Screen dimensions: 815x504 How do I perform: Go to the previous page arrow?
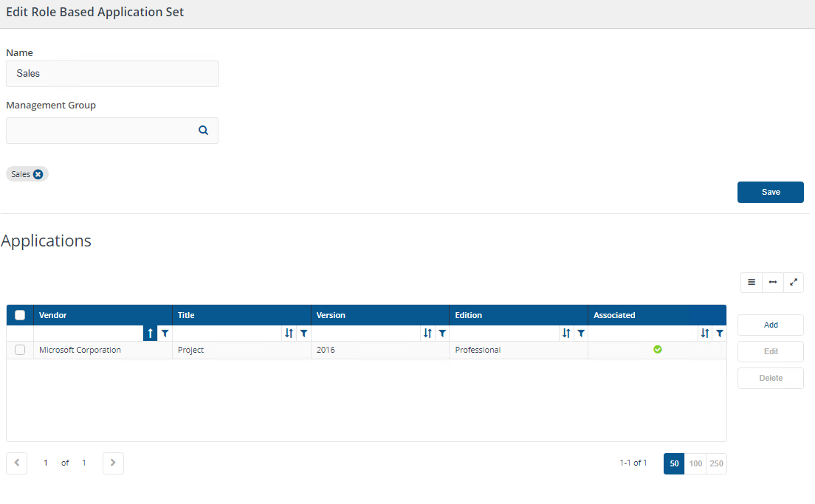[x=16, y=463]
